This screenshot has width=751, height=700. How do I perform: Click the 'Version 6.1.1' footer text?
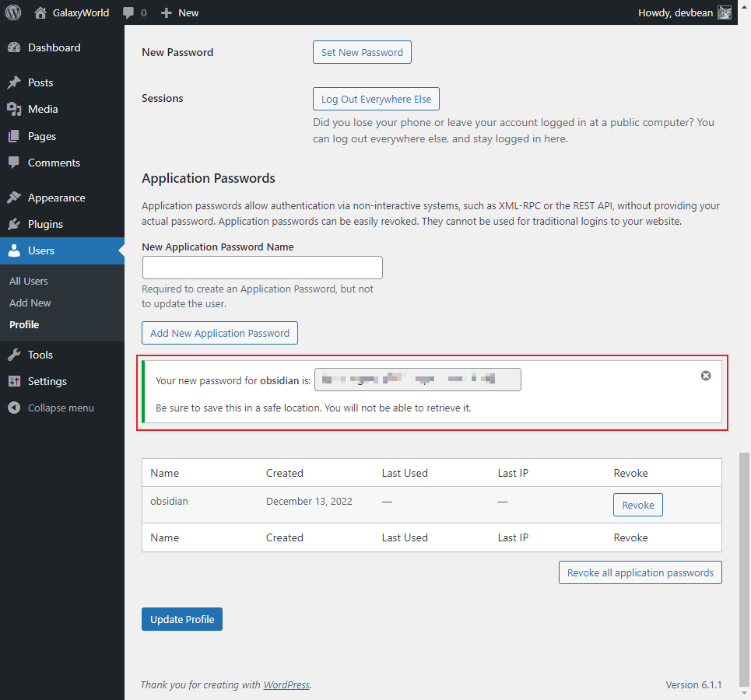tap(693, 684)
